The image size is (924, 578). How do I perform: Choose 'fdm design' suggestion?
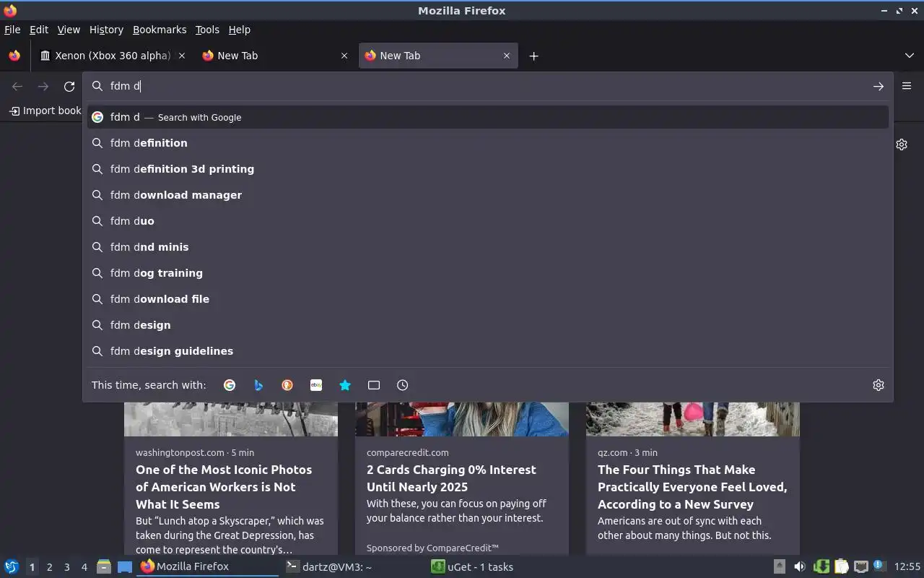click(488, 325)
